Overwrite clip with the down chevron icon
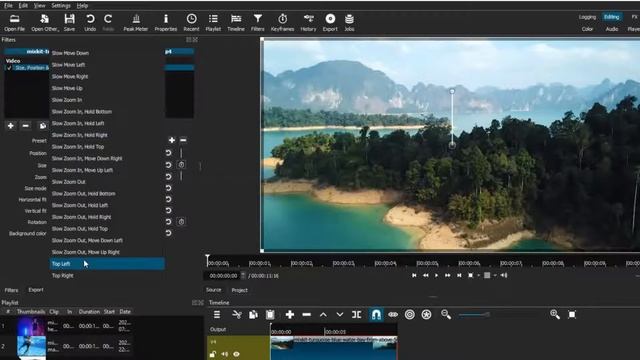The height and width of the screenshot is (360, 640). [x=340, y=315]
